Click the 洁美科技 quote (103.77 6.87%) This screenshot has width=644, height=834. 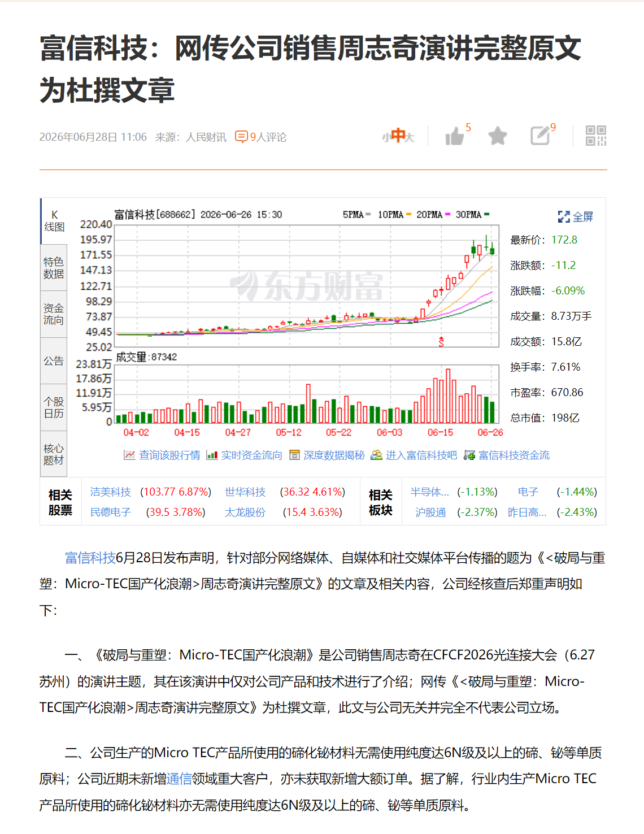(176, 492)
